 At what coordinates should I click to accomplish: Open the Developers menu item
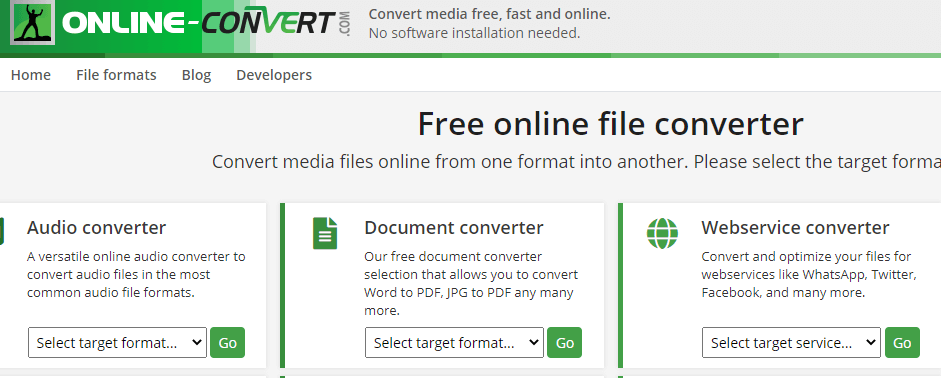tap(274, 75)
